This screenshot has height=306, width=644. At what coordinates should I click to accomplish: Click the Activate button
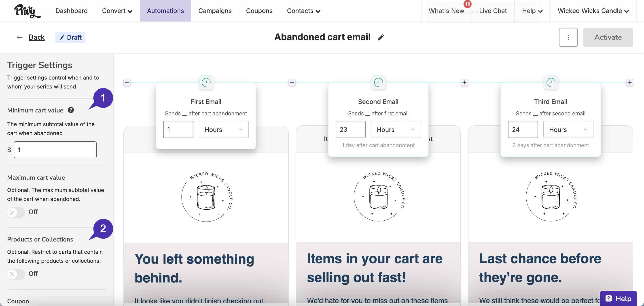[x=608, y=37]
